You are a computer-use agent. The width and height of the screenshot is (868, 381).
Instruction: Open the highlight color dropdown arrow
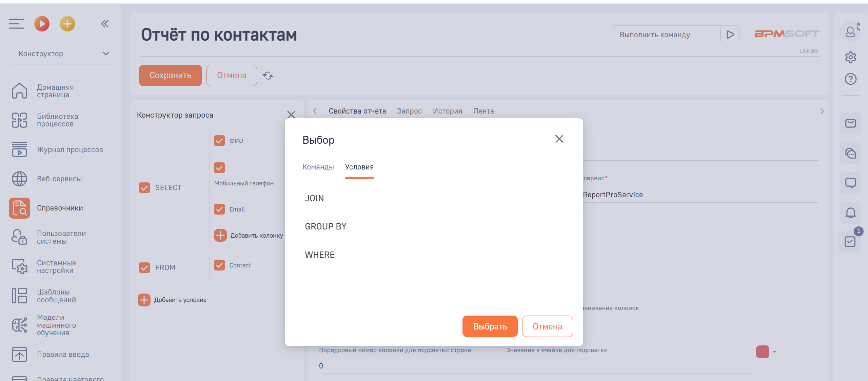pos(774,352)
